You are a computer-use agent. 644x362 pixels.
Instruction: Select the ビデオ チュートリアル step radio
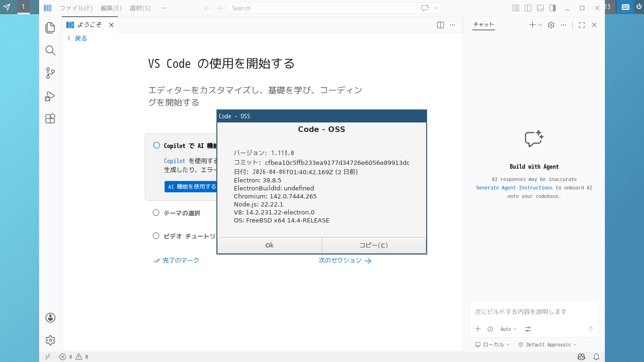(156, 236)
